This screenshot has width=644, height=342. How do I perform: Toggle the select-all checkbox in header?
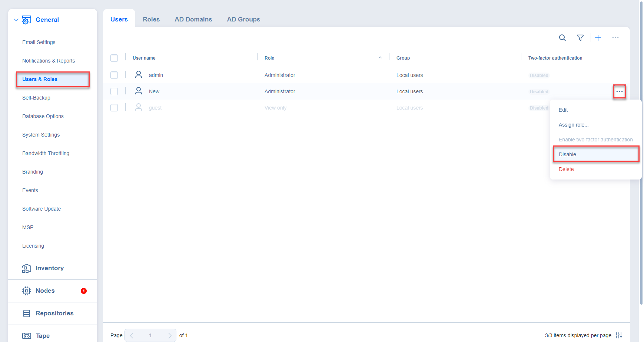[114, 58]
